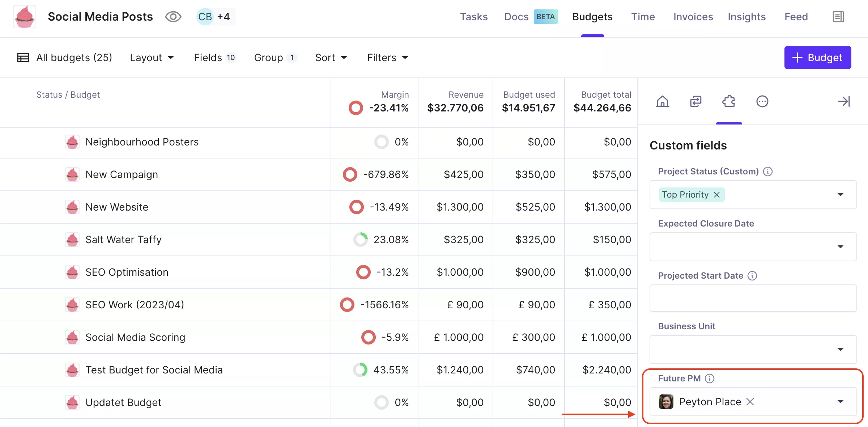Expand the Expected Closure Date dropdown
The image size is (868, 427).
click(x=753, y=247)
